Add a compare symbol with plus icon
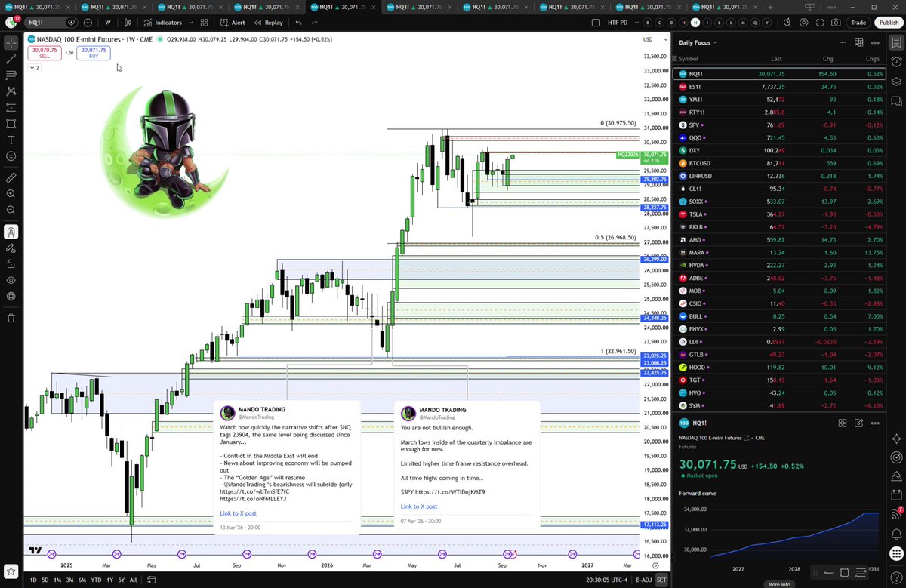The image size is (906, 588). coord(88,23)
